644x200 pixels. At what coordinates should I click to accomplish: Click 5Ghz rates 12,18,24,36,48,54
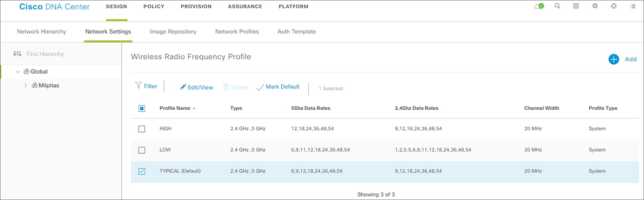point(313,129)
